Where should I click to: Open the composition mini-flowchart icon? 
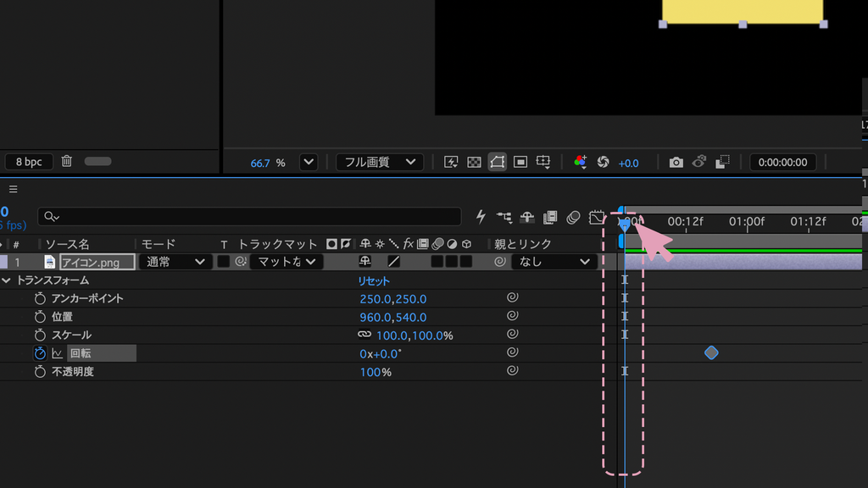[504, 217]
